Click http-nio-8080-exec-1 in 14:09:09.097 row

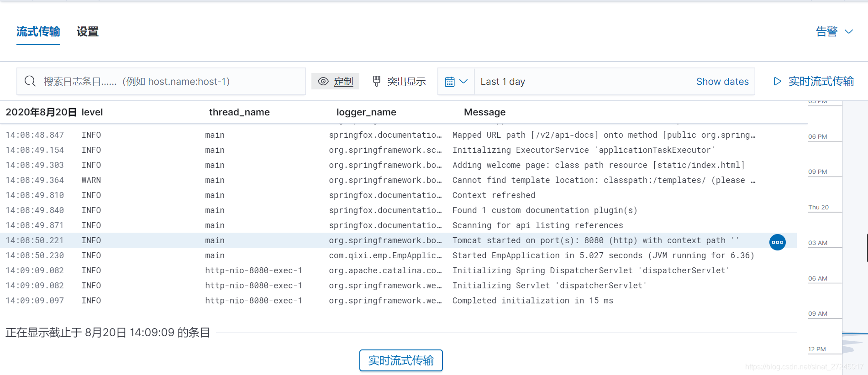[253, 301]
